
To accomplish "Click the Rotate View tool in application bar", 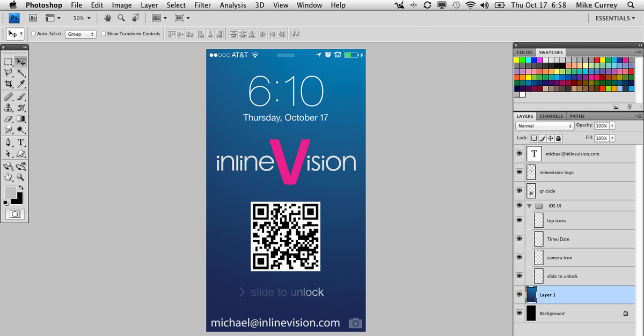I will (136, 18).
